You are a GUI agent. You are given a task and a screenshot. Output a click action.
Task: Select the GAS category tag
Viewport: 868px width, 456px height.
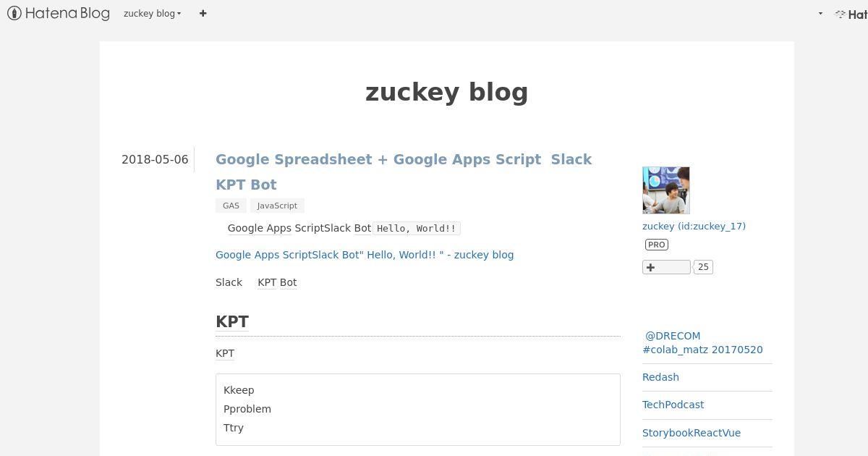click(231, 206)
